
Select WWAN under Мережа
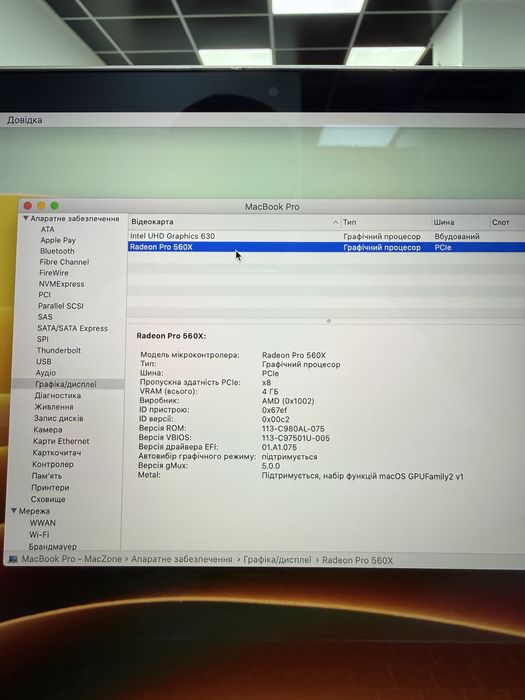click(x=43, y=523)
